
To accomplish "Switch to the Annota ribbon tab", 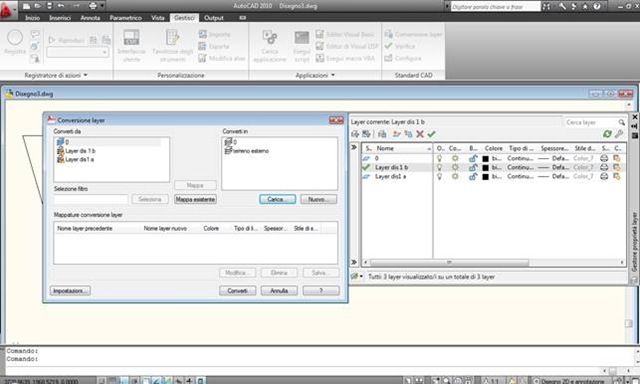I will pos(90,18).
